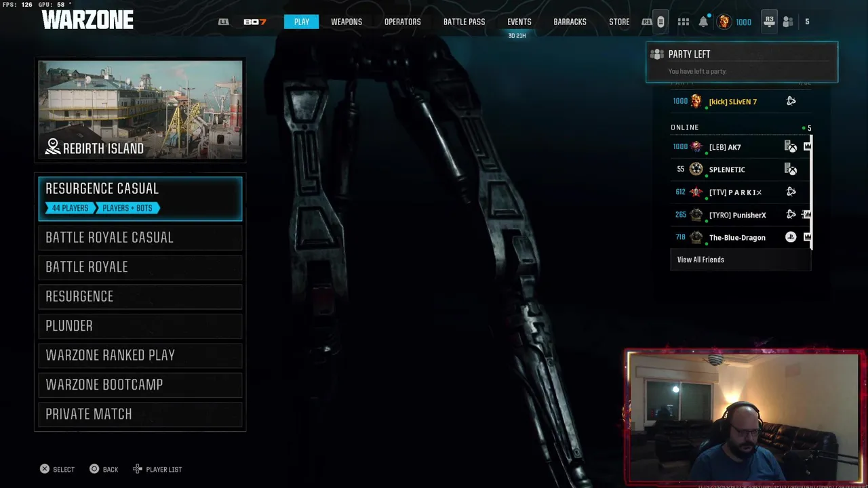Select friend [TTV] P A R K I X
868x488 pixels.
(x=741, y=192)
